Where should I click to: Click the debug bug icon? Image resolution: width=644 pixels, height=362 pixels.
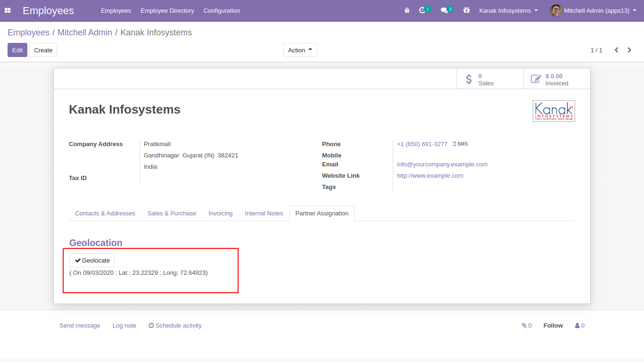(407, 10)
